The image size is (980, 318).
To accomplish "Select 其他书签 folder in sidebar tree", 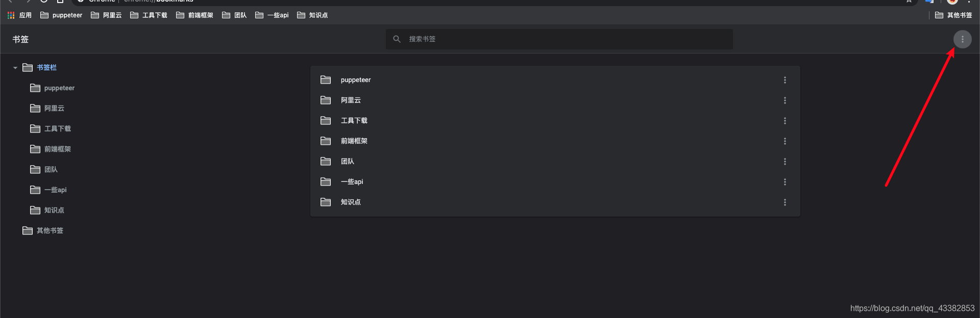I will coord(43,231).
